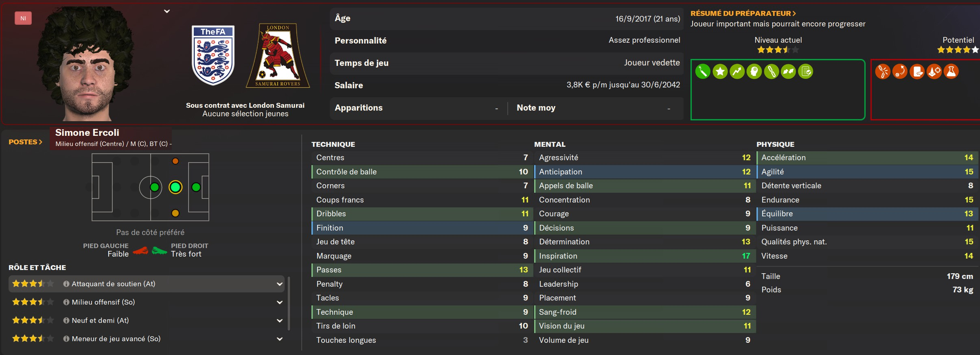Click the orange flask weakness icon
980x355 pixels.
coord(951,72)
